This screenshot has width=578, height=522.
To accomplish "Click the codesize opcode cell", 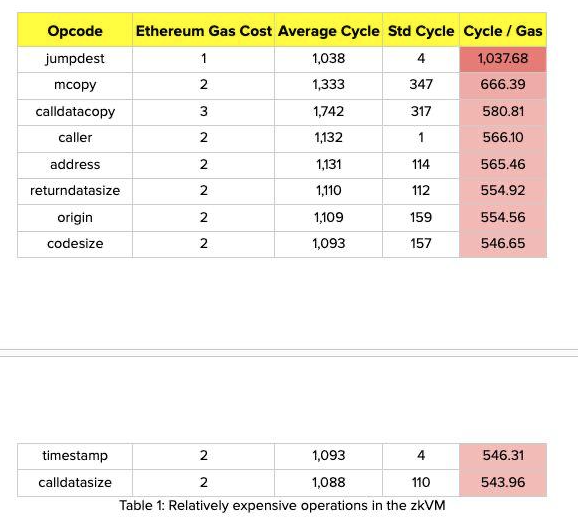I will click(75, 244).
